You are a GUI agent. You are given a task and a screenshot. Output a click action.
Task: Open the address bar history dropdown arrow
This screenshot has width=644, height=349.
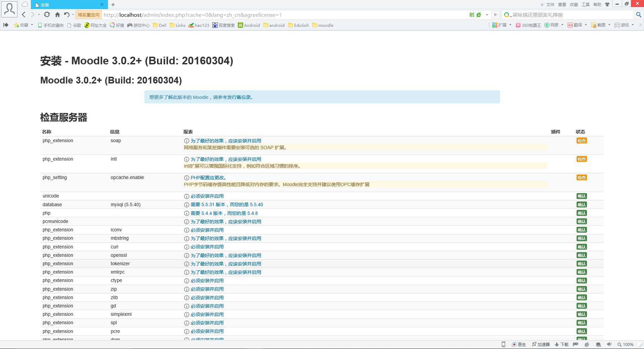487,15
